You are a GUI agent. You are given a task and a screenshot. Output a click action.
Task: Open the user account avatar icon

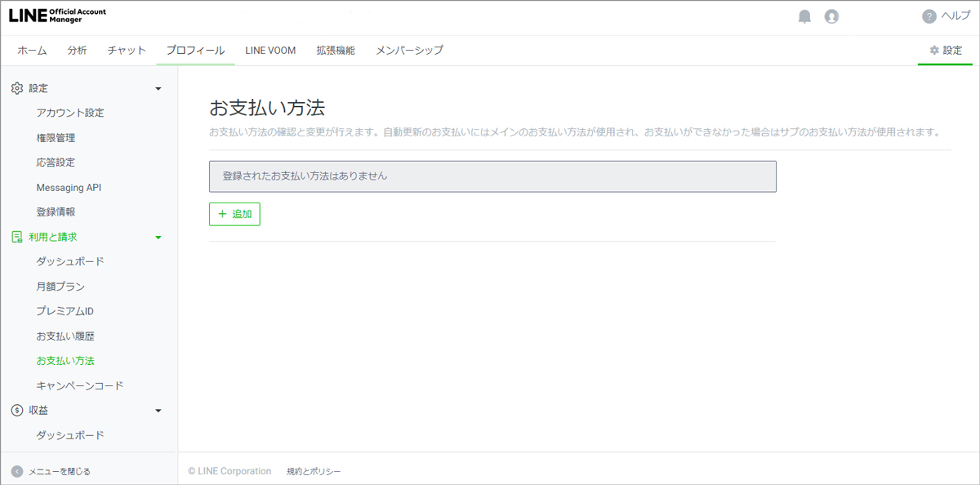[831, 16]
